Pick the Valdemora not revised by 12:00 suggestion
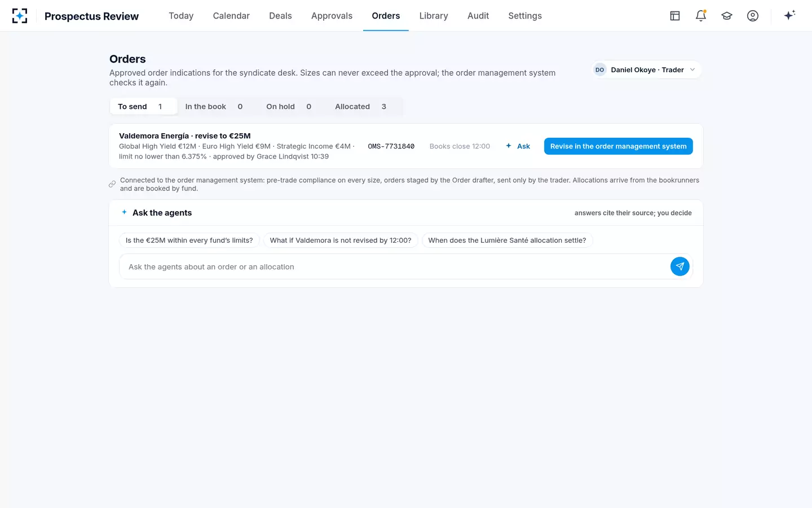Screen dimensions: 812x508 point(341,240)
